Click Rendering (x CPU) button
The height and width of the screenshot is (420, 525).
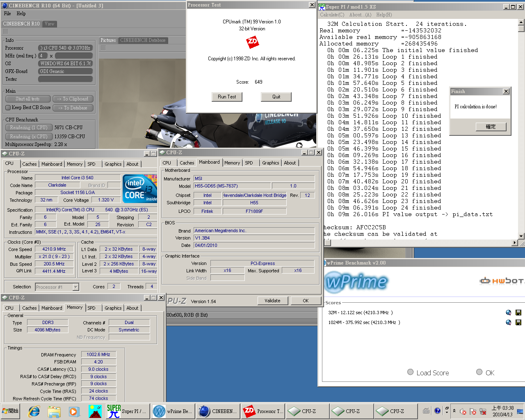(29, 137)
